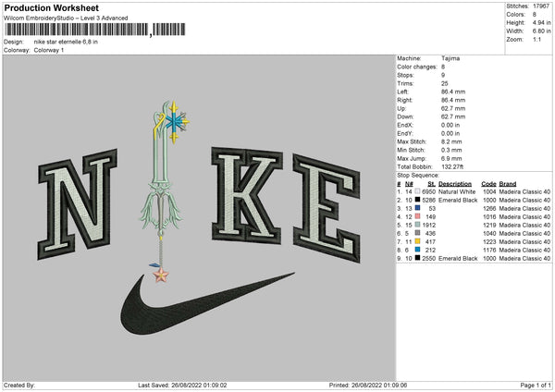Click the height value 4.94 in

(x=541, y=22)
